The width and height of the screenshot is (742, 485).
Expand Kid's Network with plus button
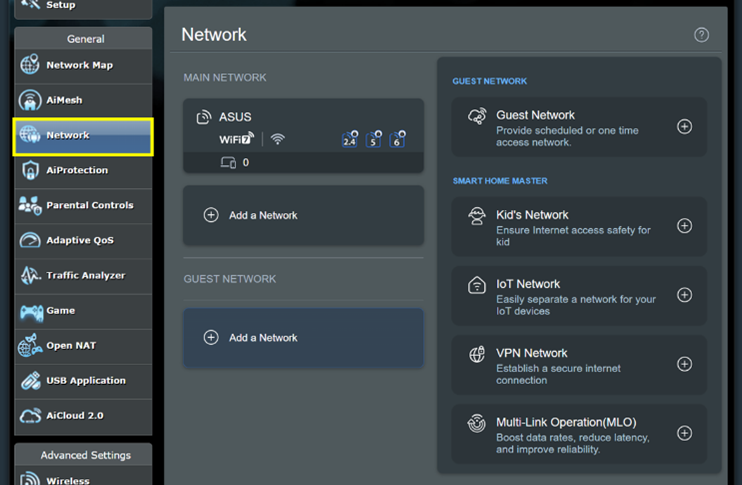click(x=684, y=226)
